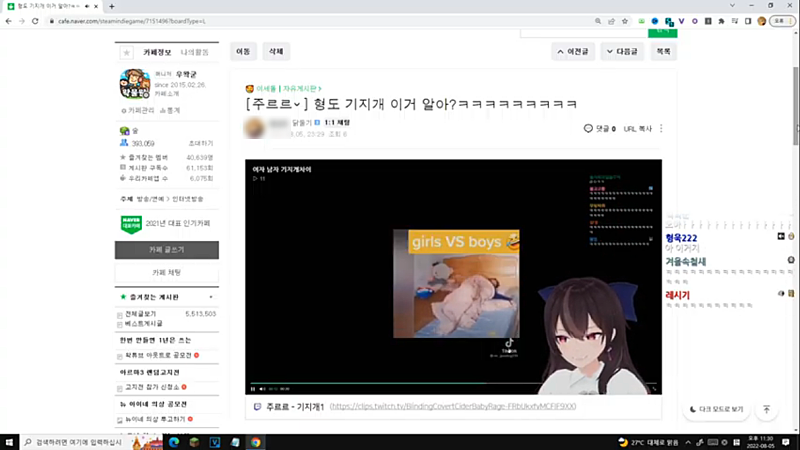Click the browser Forward arrow
Screen dimensions: 800x450
(x=21, y=21)
